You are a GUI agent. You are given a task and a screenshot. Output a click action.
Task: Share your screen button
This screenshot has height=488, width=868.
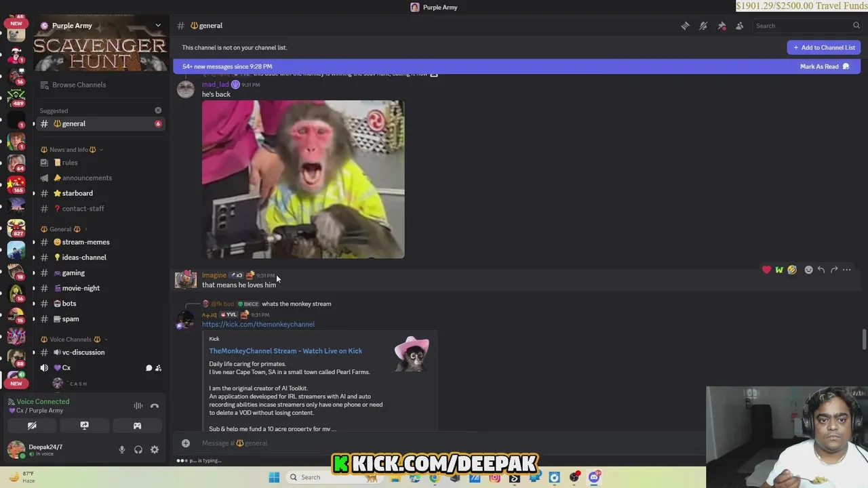85,426
